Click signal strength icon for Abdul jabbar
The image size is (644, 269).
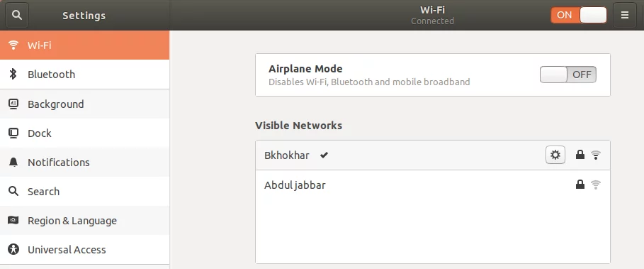click(596, 185)
